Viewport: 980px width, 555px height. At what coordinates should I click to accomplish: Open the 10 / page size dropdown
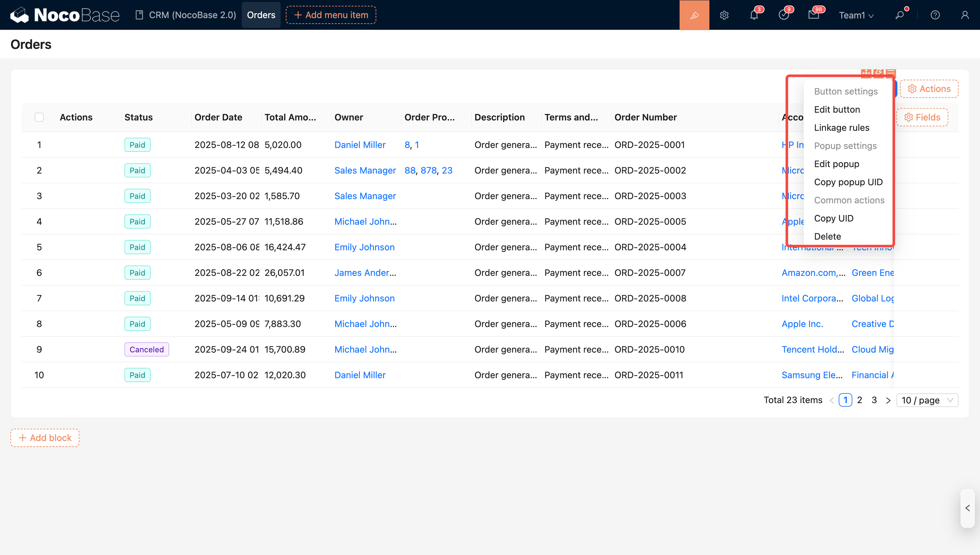(x=927, y=400)
